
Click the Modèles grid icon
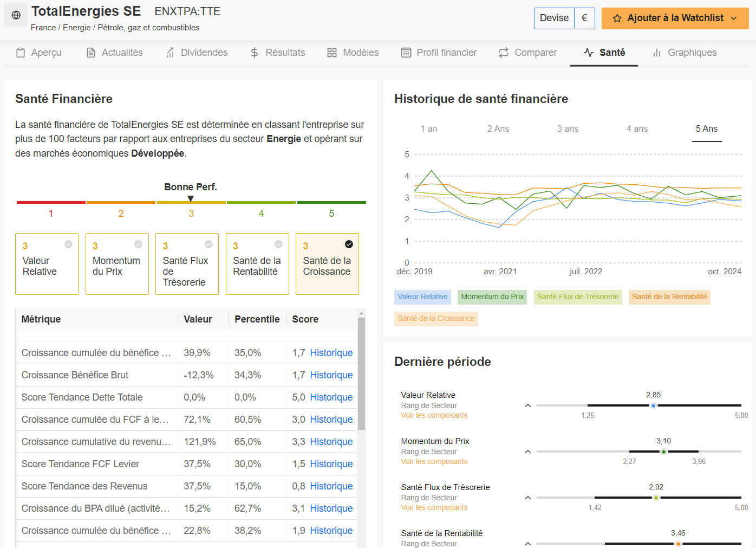pos(332,53)
